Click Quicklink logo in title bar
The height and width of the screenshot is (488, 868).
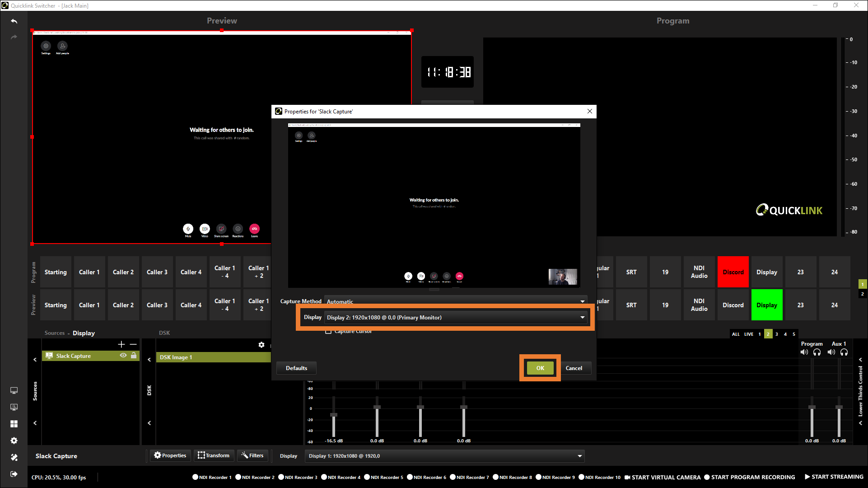(5, 5)
